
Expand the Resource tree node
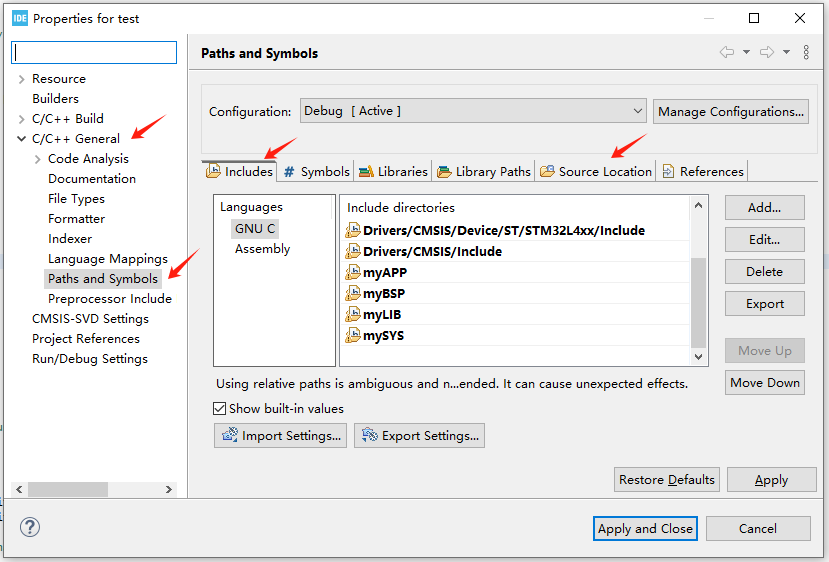tap(22, 79)
